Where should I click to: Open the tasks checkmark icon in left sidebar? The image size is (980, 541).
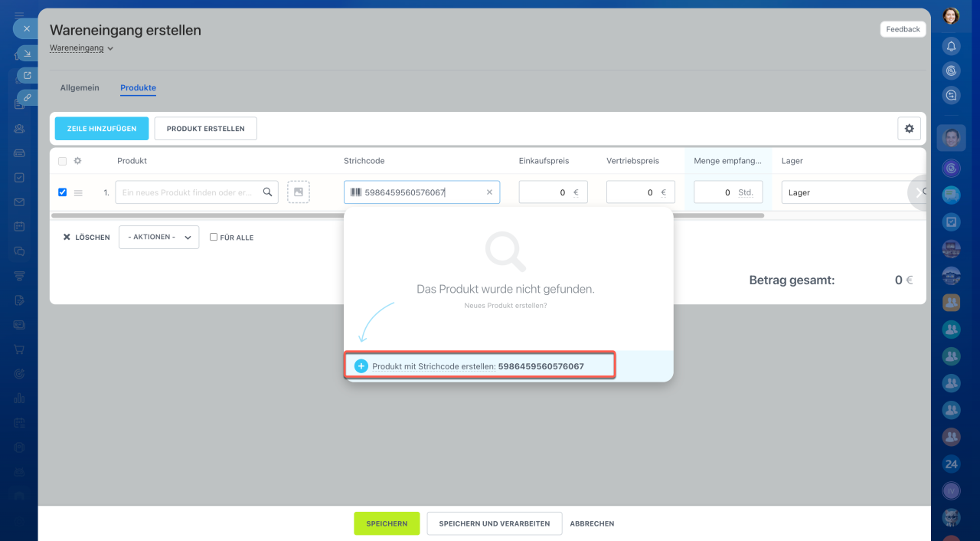pyautogui.click(x=19, y=177)
